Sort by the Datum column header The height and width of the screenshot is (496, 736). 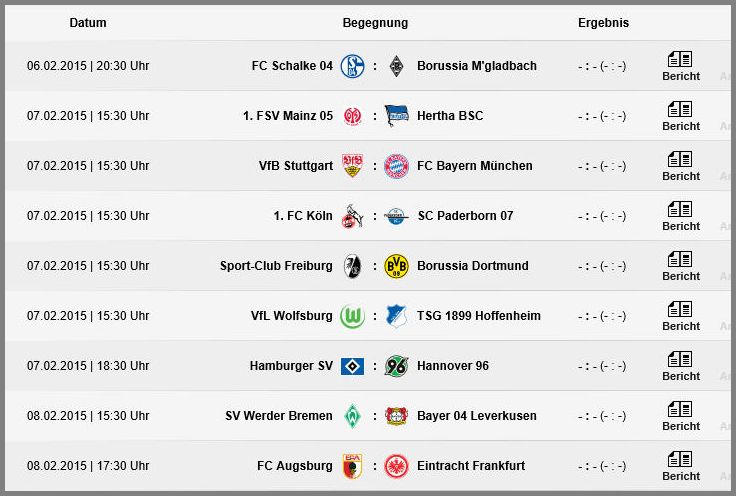(x=88, y=23)
